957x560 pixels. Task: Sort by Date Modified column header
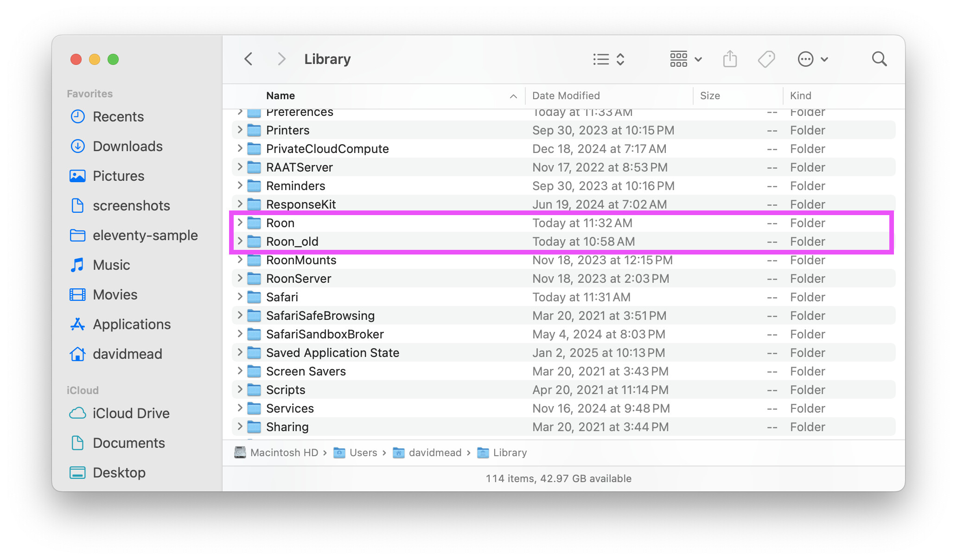pos(566,95)
